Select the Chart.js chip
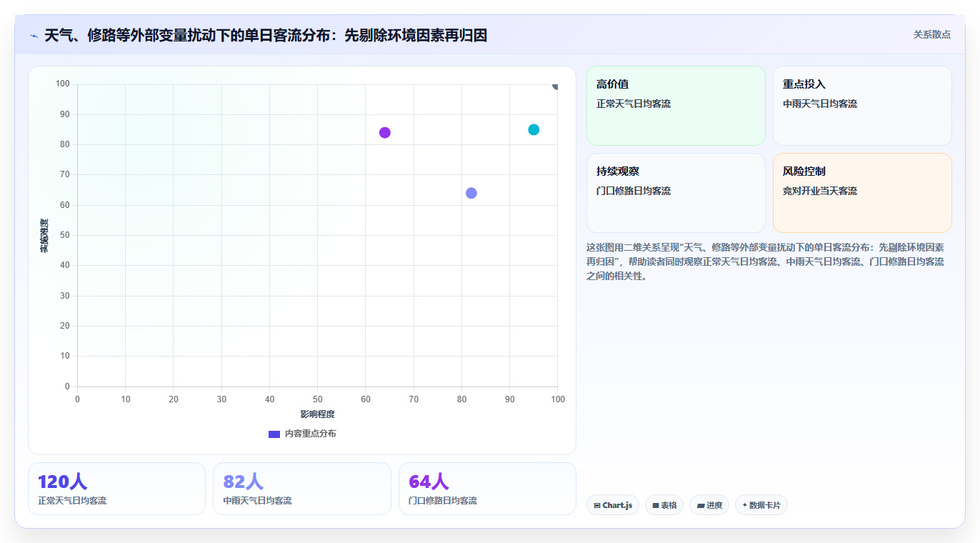This screenshot has width=980, height=543. (613, 505)
